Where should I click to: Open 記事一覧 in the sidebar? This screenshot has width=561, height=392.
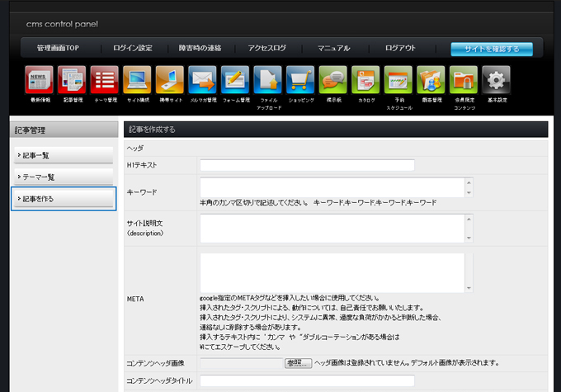tap(63, 155)
